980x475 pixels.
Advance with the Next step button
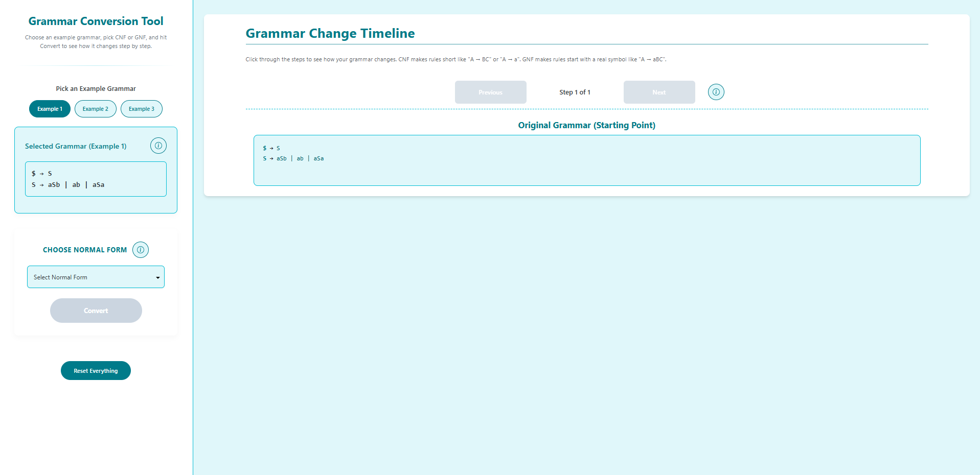pyautogui.click(x=658, y=92)
